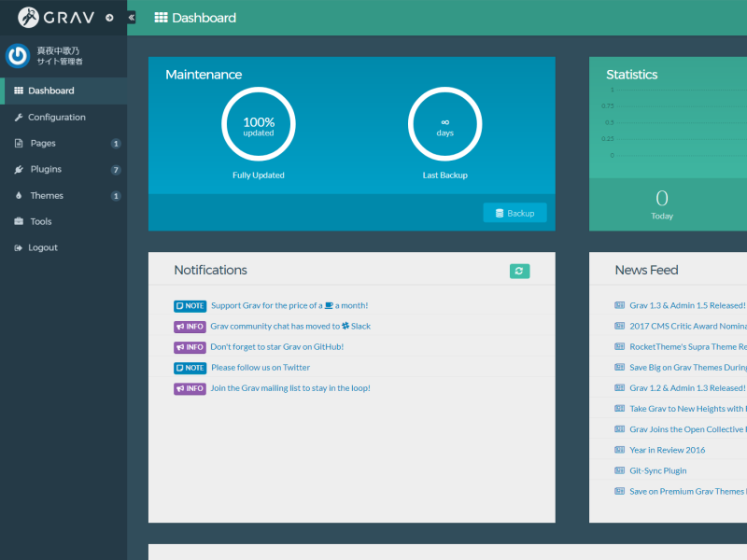
Task: Click the Configuration wrench icon
Action: point(19,118)
